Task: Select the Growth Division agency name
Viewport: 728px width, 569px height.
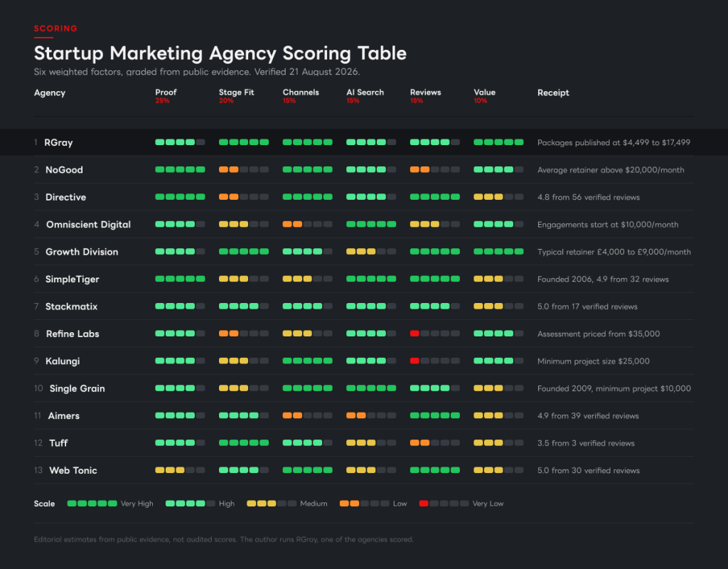Action: (x=82, y=252)
